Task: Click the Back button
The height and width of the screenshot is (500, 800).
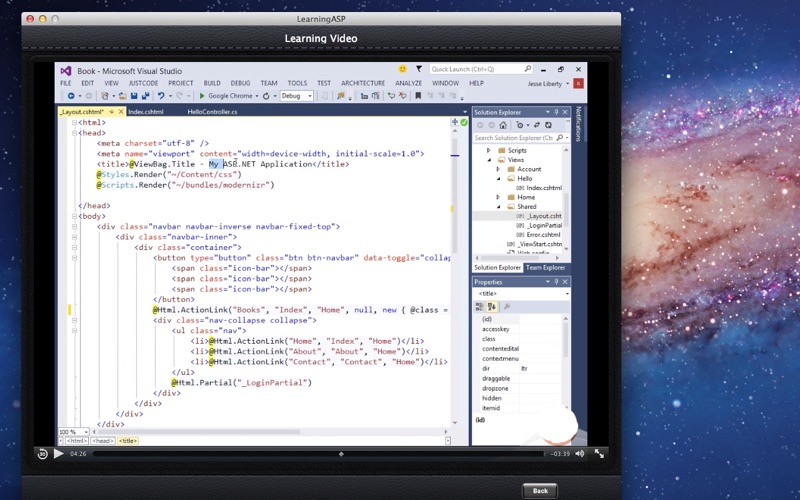Action: (x=540, y=491)
